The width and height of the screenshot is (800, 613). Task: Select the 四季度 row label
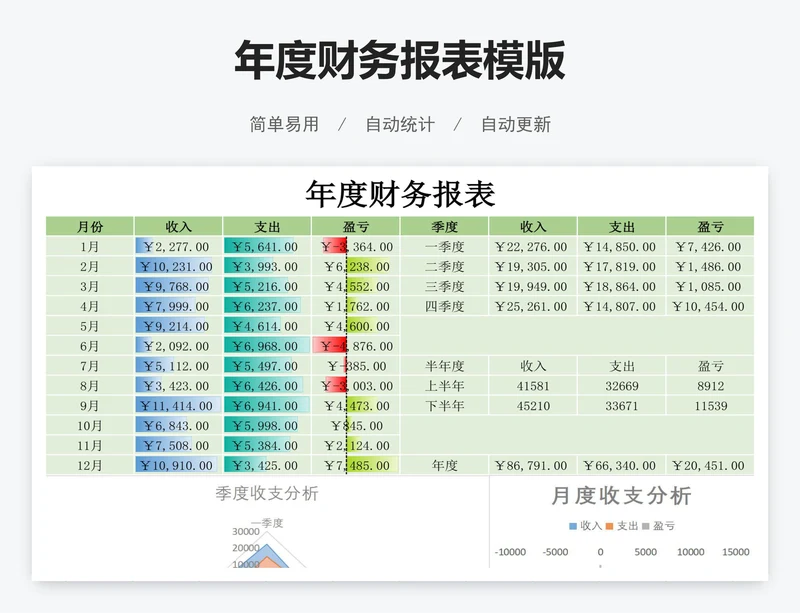(444, 306)
